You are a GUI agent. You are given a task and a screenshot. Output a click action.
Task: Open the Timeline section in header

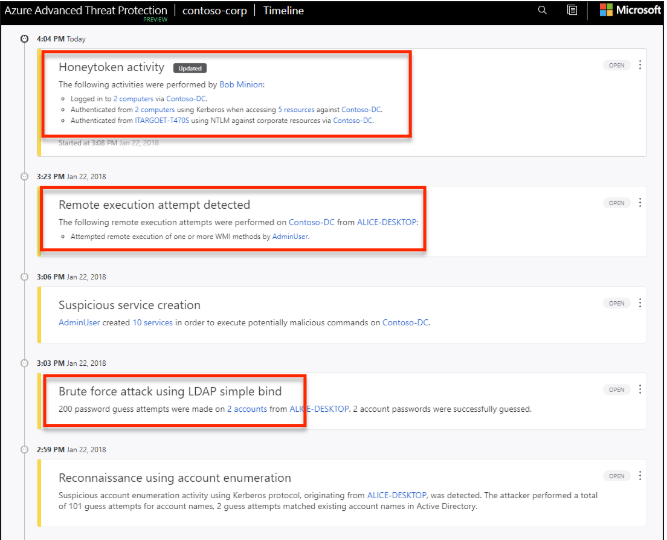(283, 11)
